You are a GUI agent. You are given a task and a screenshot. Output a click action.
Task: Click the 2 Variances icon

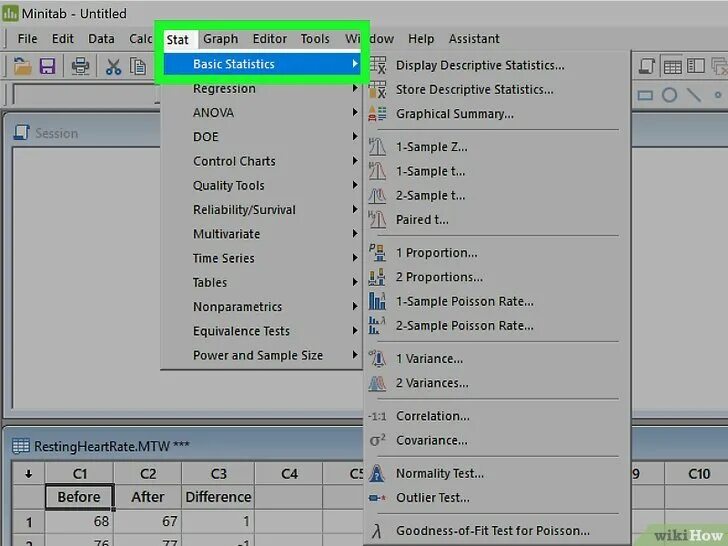click(377, 383)
